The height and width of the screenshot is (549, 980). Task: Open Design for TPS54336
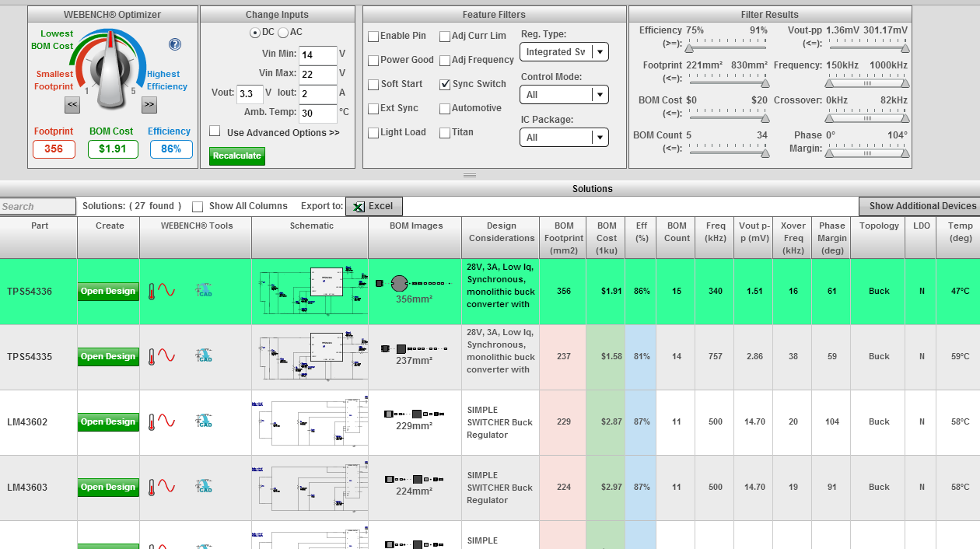[108, 292]
